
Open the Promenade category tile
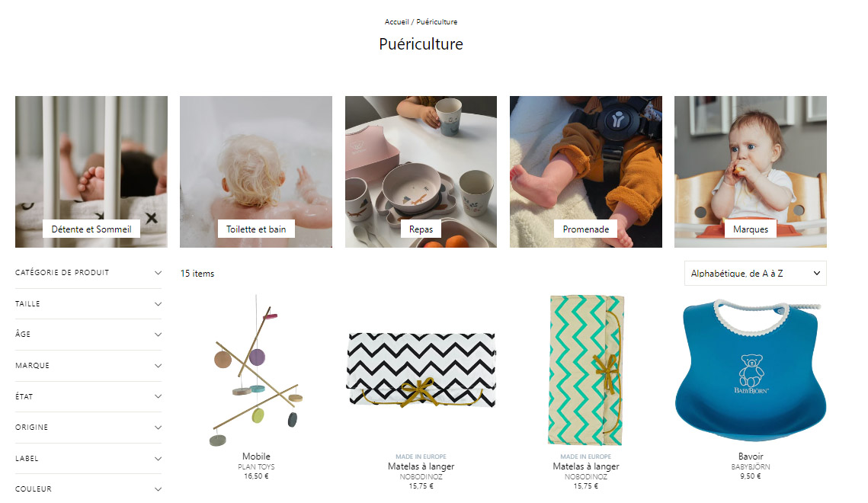click(x=586, y=171)
